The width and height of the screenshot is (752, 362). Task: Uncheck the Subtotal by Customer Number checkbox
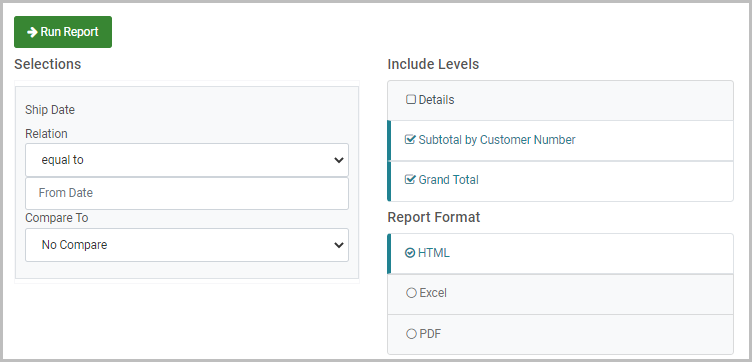(x=410, y=140)
